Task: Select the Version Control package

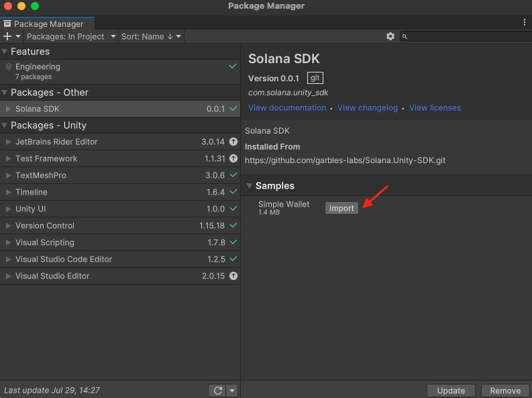Action: tap(120, 226)
